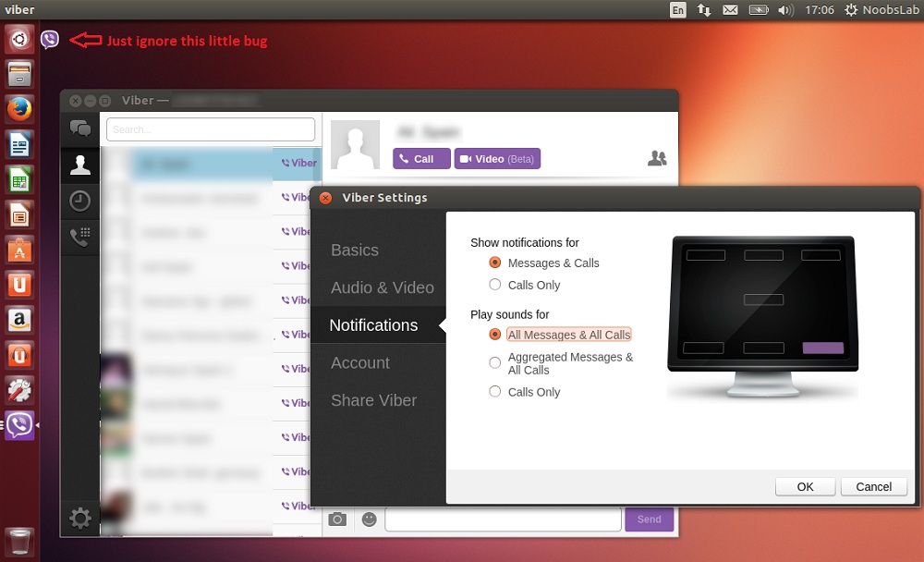This screenshot has width=924, height=562.
Task: Click the camera photo icon in chat bar
Action: click(337, 519)
